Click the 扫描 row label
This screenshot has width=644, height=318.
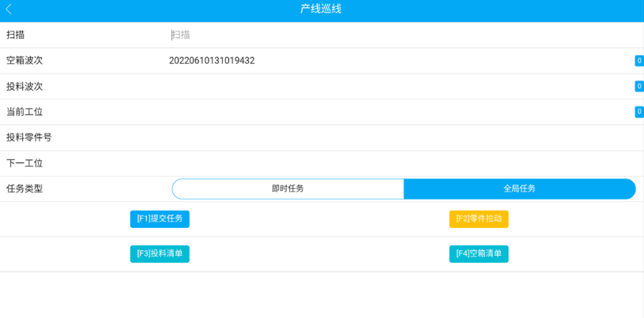15,35
